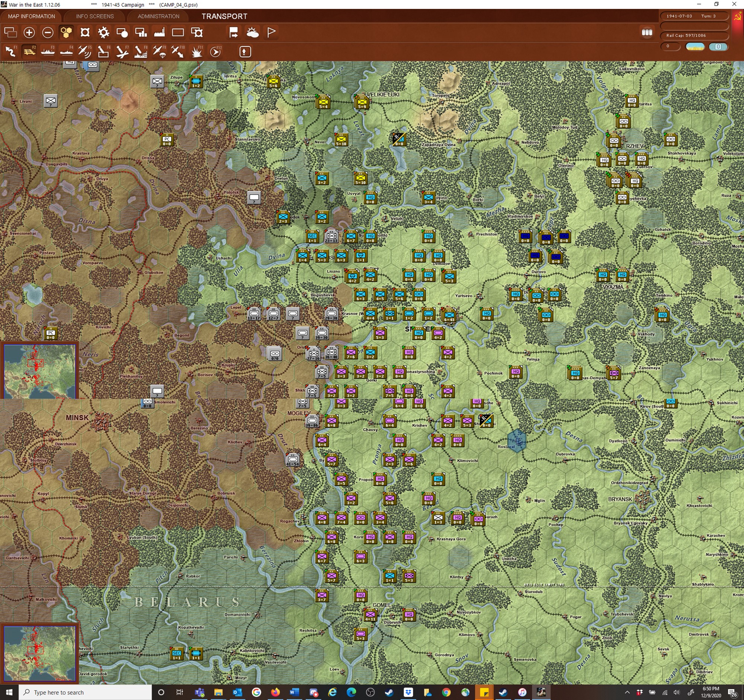Viewport: 744px width, 700px height.
Task: Select the 5=9 unit at Velikie Luki
Action: click(362, 102)
